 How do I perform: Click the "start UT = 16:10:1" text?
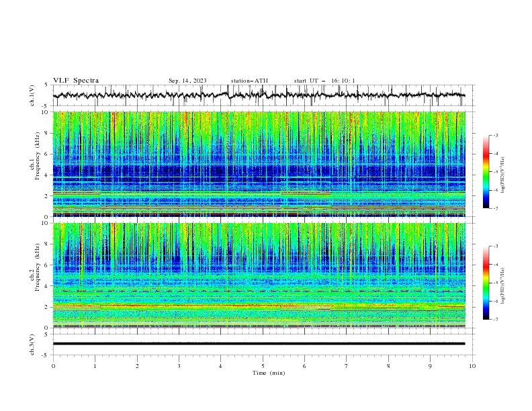click(324, 81)
